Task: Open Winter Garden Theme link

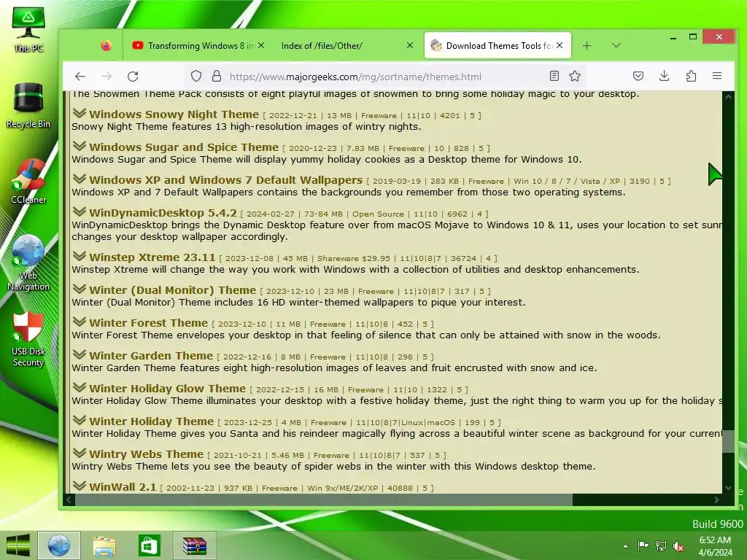Action: (x=151, y=356)
